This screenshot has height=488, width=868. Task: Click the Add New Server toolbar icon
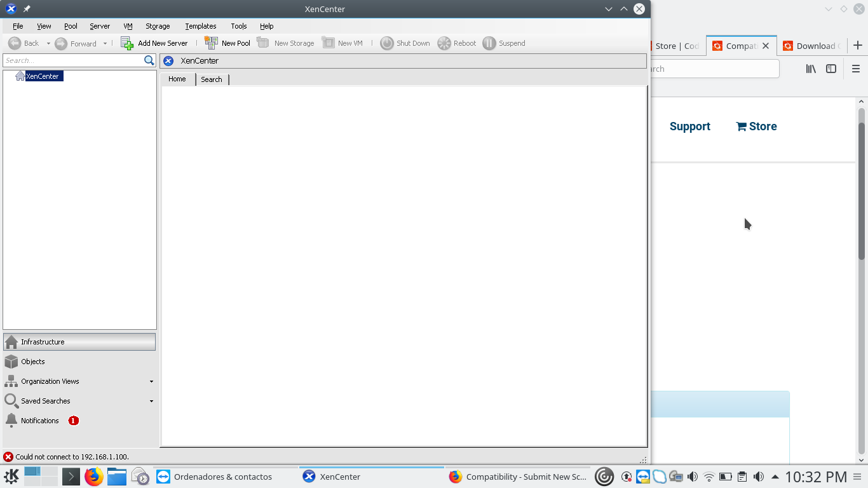pyautogui.click(x=127, y=43)
